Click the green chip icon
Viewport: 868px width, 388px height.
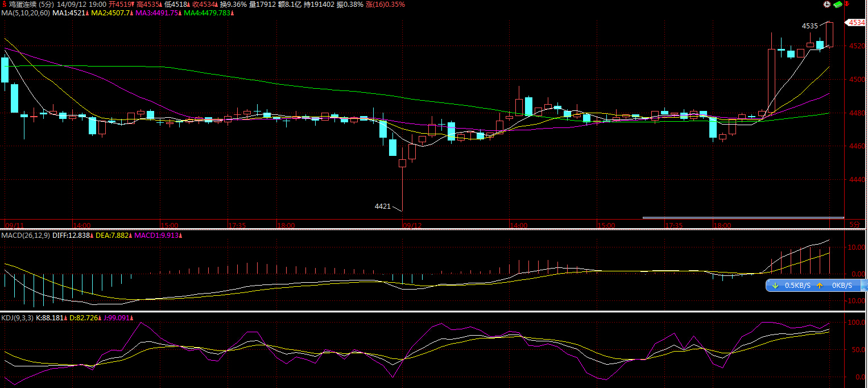coord(837,5)
